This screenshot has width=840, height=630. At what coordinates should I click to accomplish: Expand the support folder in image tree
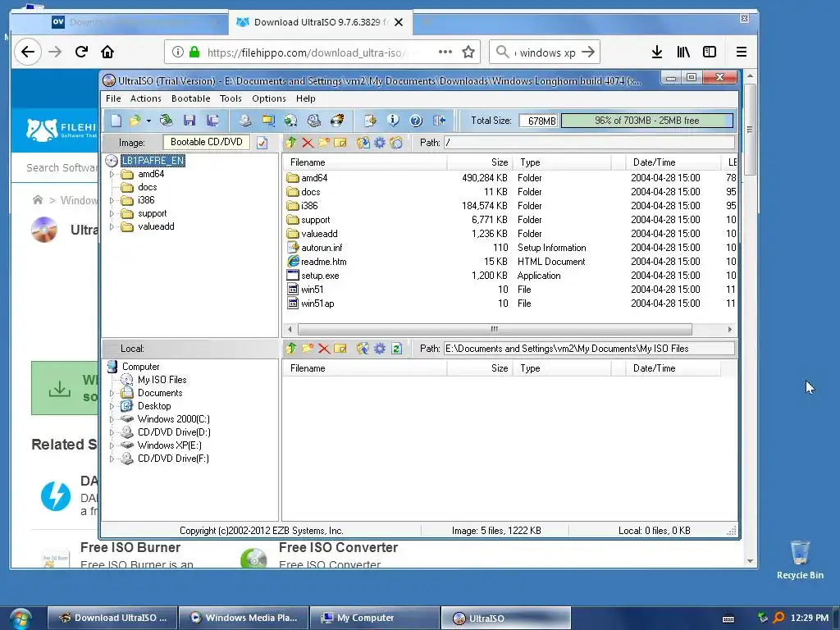pyautogui.click(x=112, y=213)
